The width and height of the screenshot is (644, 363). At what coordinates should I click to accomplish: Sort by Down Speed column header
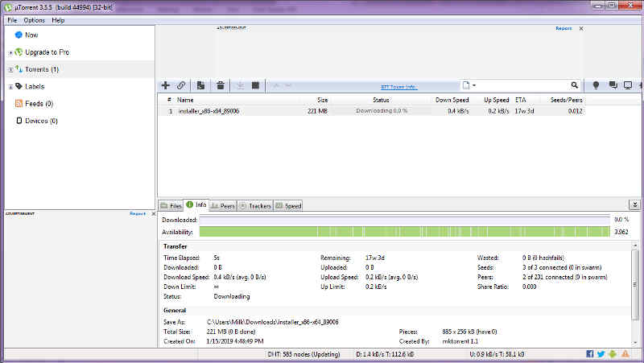tap(452, 100)
